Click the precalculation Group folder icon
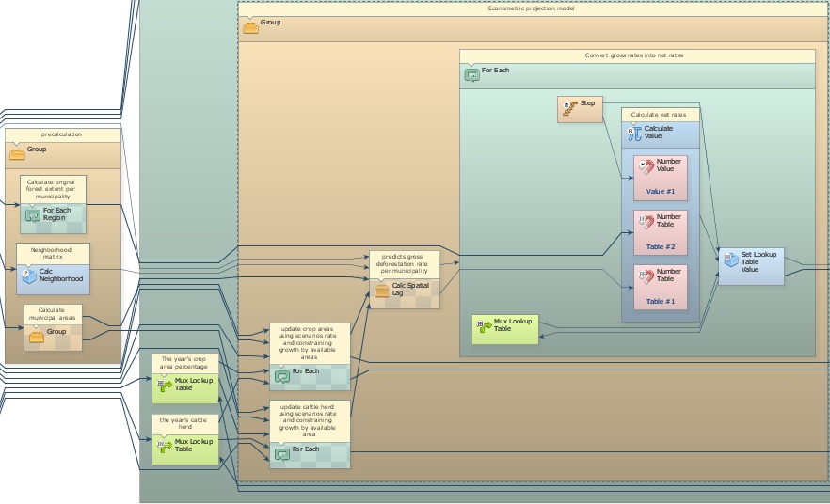The width and height of the screenshot is (830, 504). pyautogui.click(x=16, y=153)
